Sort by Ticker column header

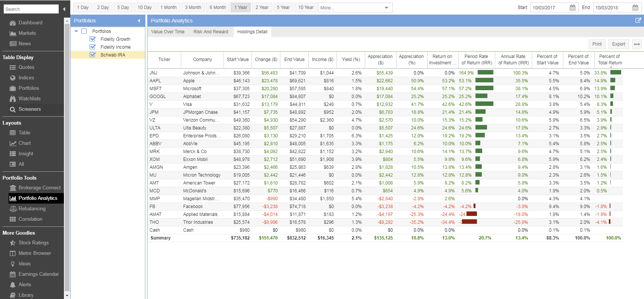(164, 60)
